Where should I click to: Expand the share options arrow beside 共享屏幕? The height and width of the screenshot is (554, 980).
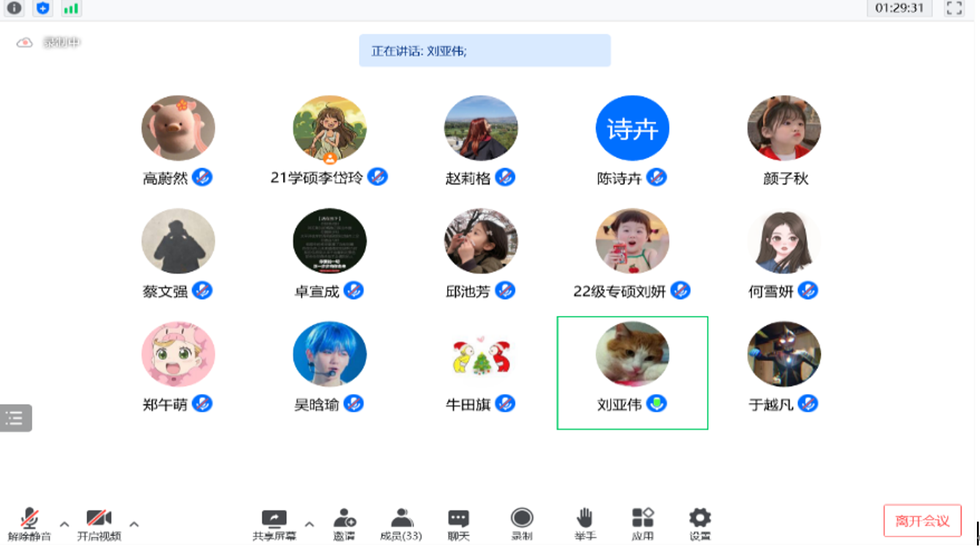[309, 524]
